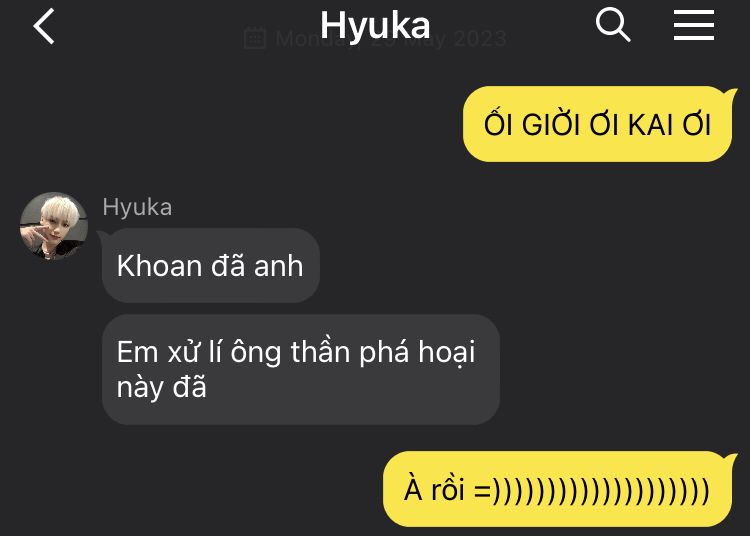
Task: Tap the yellow "ỐI GIỜI ƠI KAI ƠI" bubble
Action: pyautogui.click(x=597, y=124)
